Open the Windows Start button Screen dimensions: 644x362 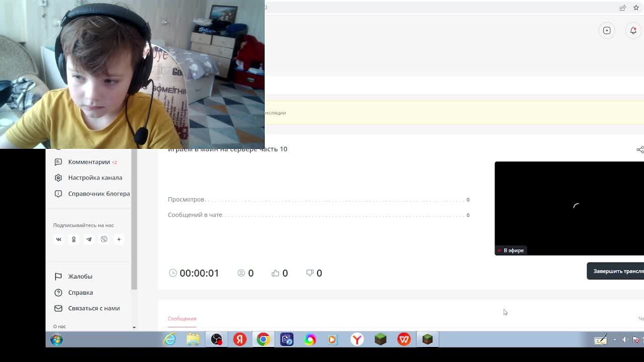point(56,339)
